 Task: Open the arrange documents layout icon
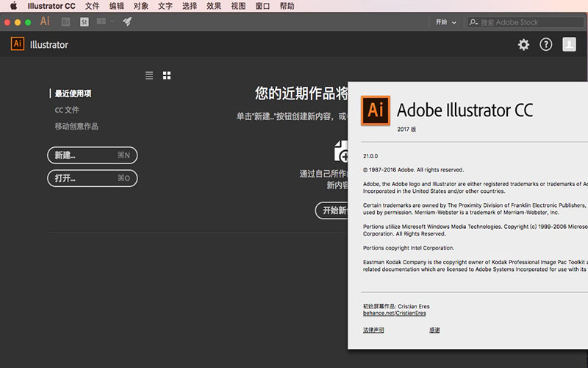tap(101, 21)
